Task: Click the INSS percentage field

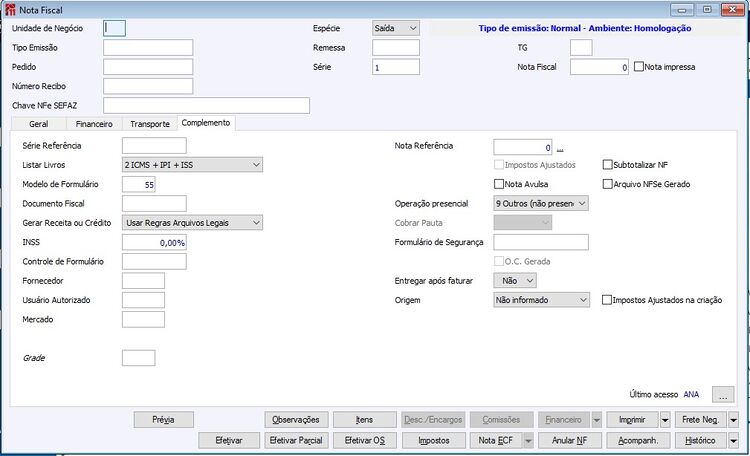Action: [154, 242]
